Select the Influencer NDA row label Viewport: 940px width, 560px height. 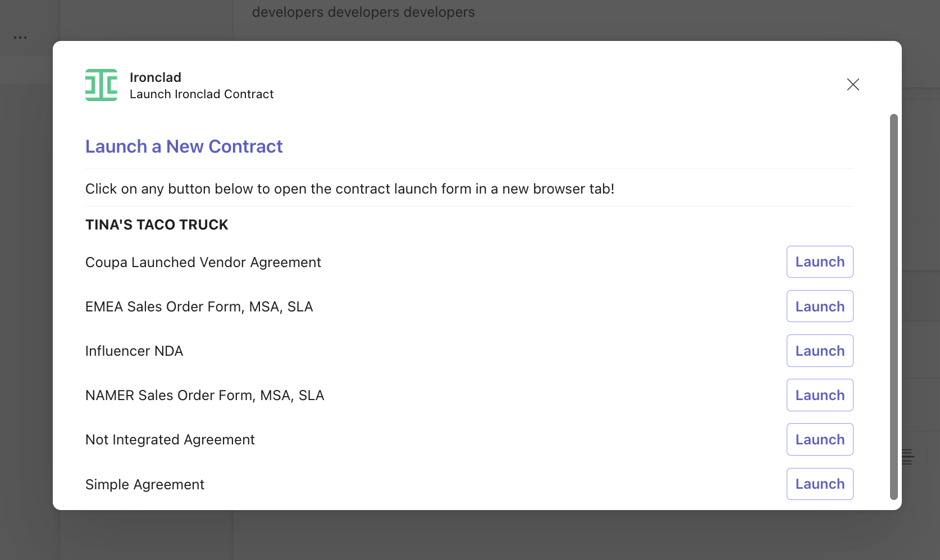(x=134, y=351)
